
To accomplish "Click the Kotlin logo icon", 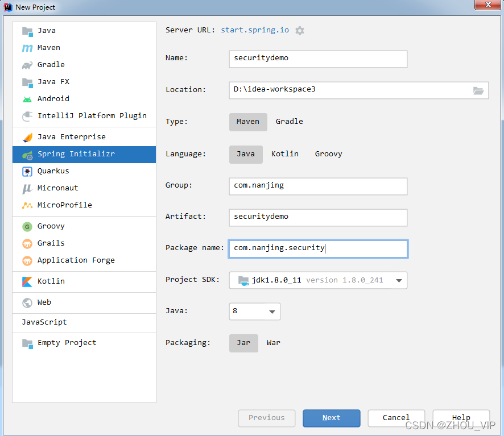I will click(27, 282).
